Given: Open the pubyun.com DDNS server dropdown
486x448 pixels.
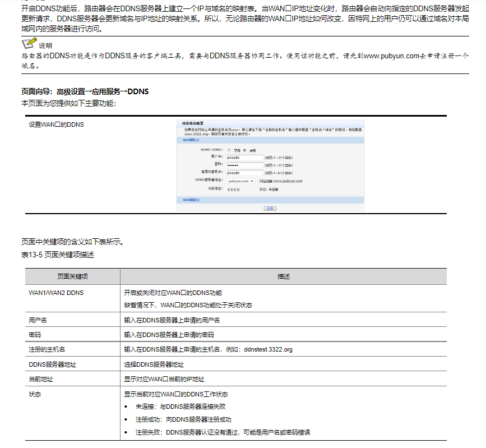Looking at the screenshot, I should pos(241,181).
